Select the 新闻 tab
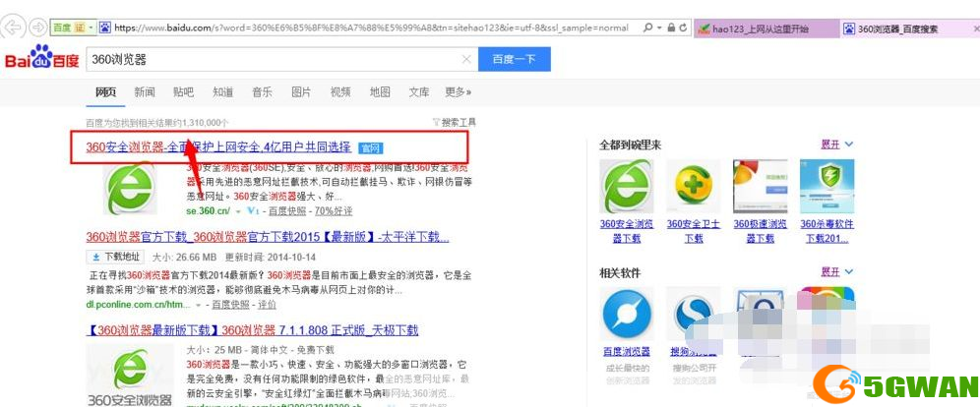This screenshot has height=407, width=980. coord(145,92)
